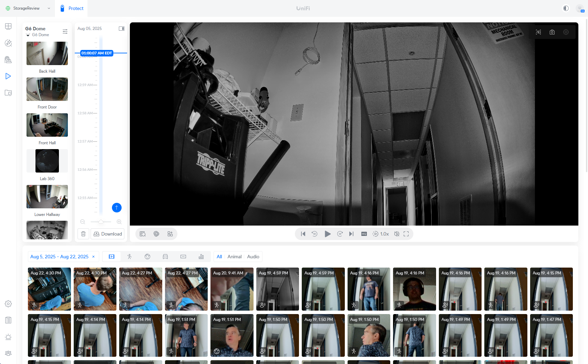Open the Aug 20, 9:41 AM event clip
Screen dimensions: 588x364
tap(232, 289)
